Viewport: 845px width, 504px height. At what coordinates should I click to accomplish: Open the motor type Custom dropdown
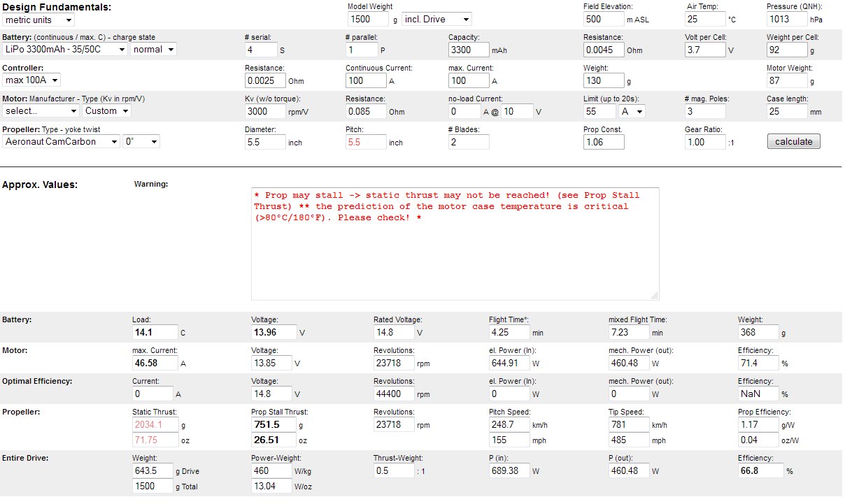106,110
